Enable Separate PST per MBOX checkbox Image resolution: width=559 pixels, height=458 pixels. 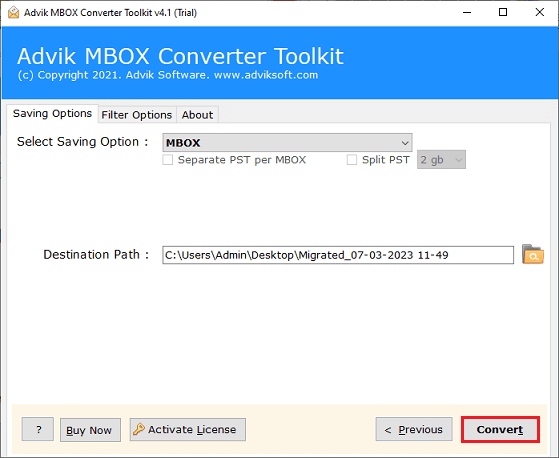coord(168,159)
